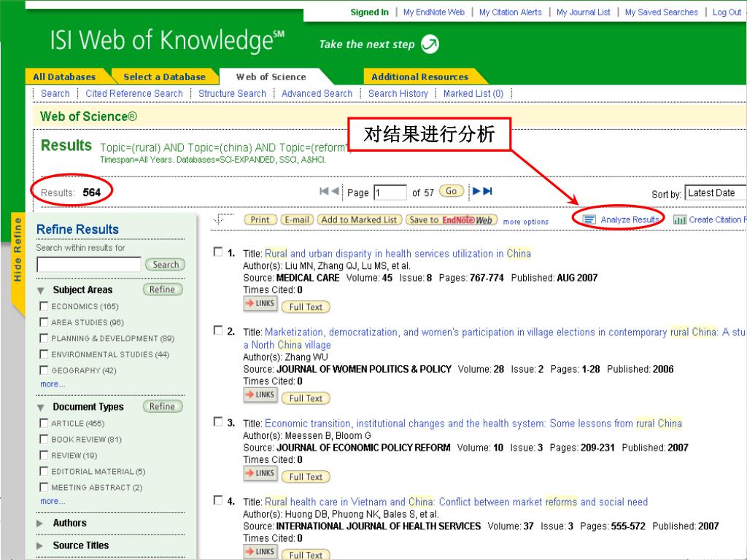Check the AREA STUDIES (96) box
The height and width of the screenshot is (560, 747).
44,322
